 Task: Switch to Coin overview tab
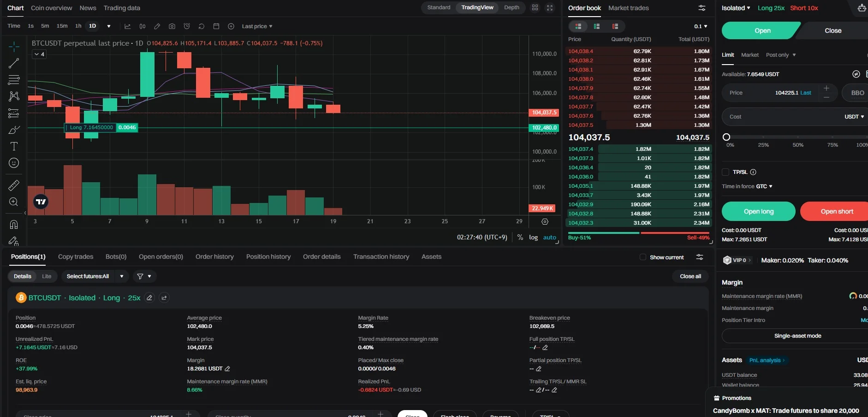pos(51,8)
